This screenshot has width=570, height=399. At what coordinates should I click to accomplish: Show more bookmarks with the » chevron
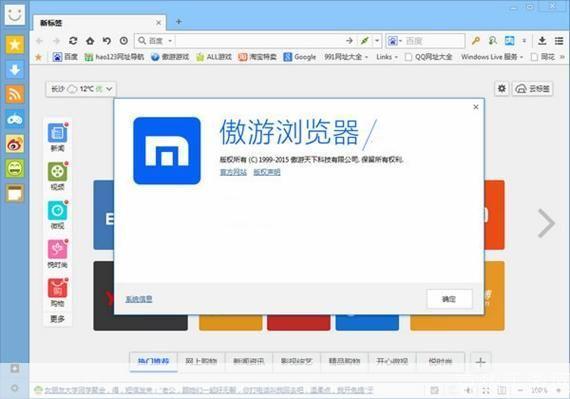pyautogui.click(x=562, y=57)
